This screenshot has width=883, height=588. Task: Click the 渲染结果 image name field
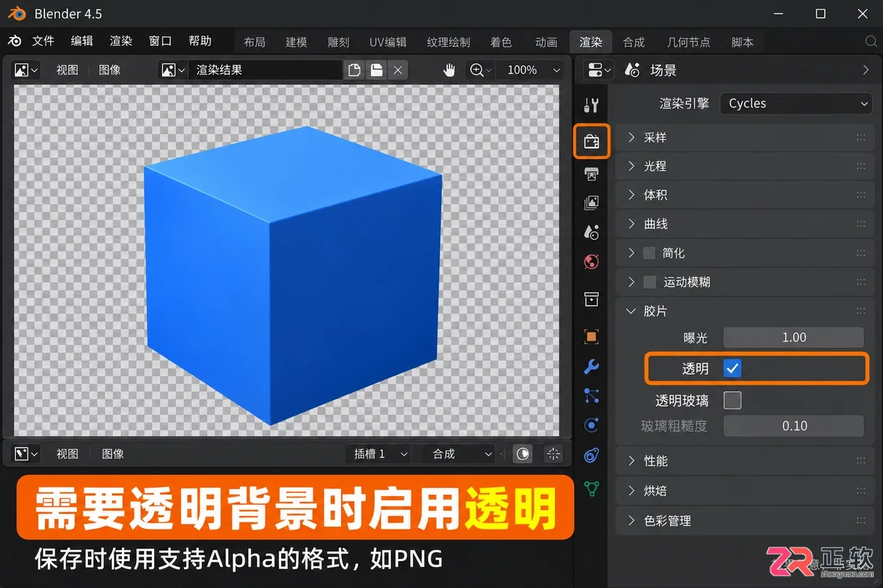[x=266, y=70]
